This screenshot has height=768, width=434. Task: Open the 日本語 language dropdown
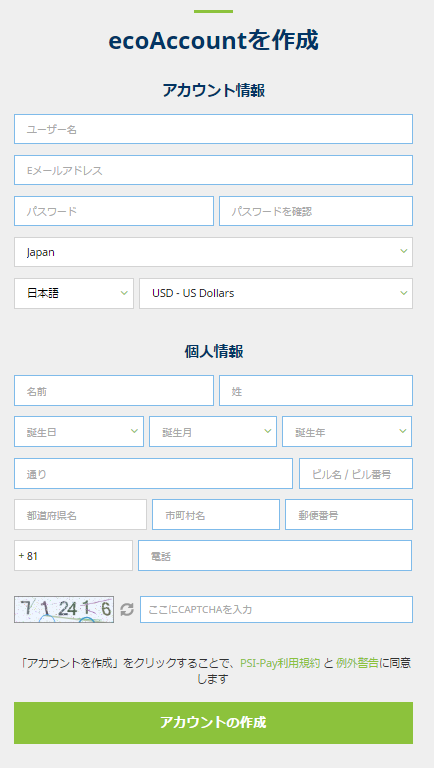pyautogui.click(x=74, y=293)
